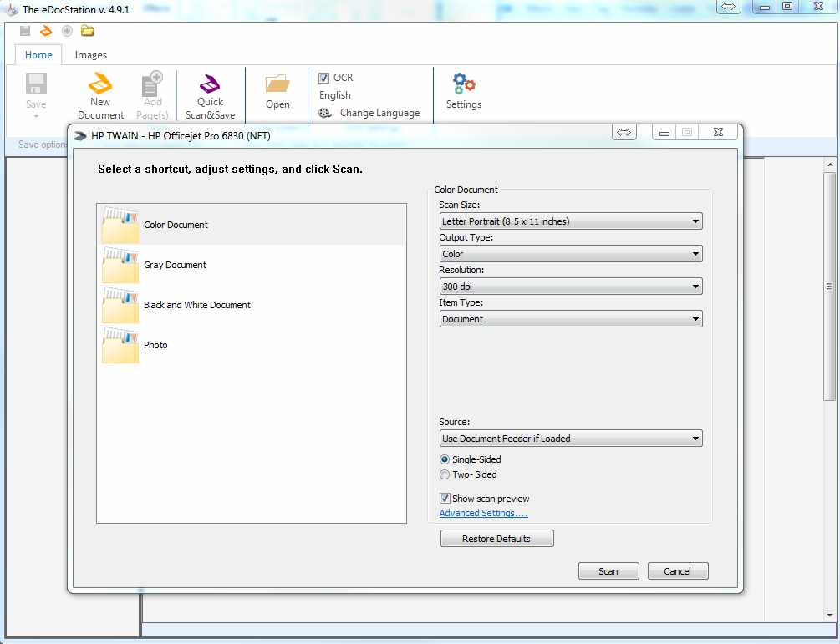Click the Restore Defaults button

point(496,539)
